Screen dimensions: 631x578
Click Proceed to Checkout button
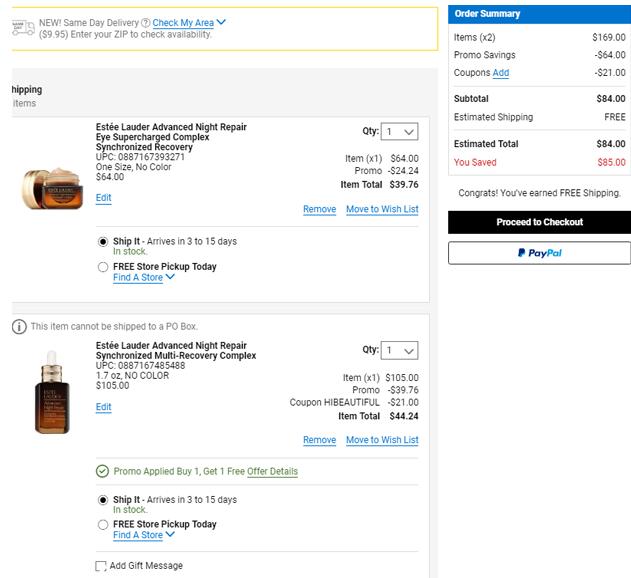point(539,222)
